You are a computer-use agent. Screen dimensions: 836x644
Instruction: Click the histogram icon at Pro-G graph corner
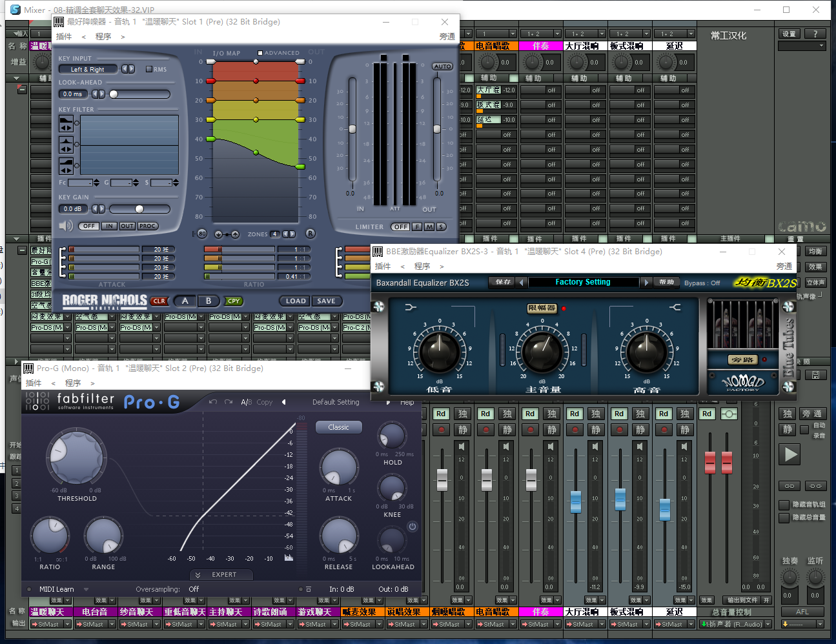[289, 558]
